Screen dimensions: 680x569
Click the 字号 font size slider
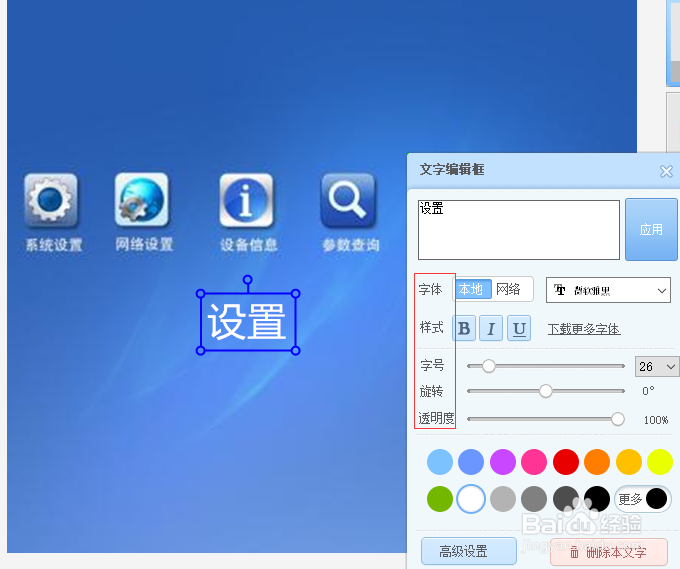point(546,366)
